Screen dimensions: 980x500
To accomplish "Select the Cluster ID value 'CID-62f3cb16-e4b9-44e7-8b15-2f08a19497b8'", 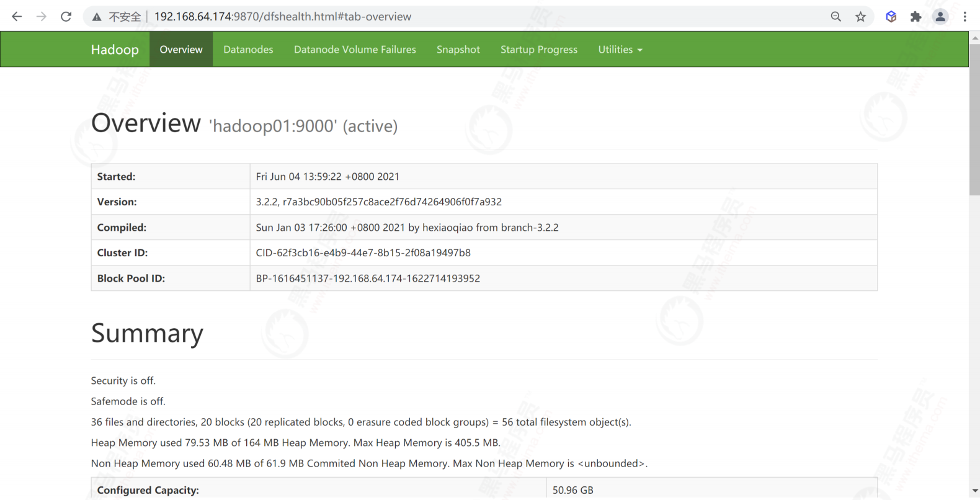I will tap(363, 253).
